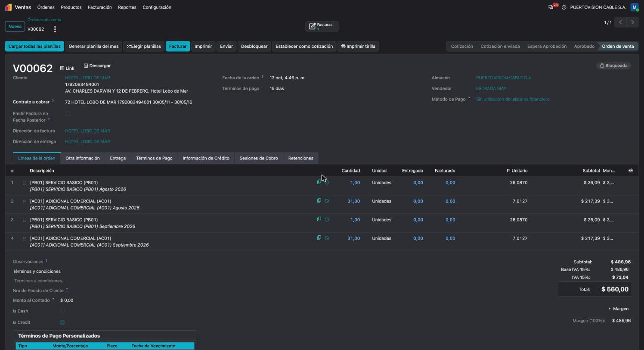Click the Descargar button
Screen dimensions: 644x350
pos(97,66)
